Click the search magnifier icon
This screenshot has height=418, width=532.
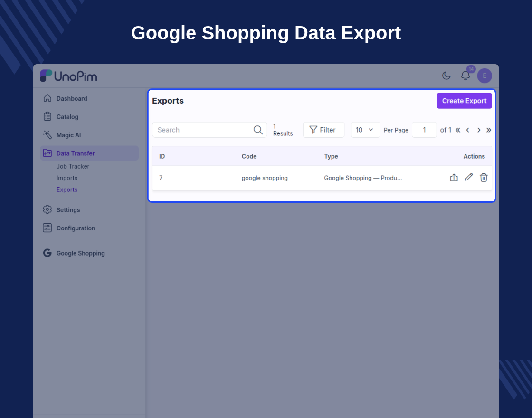coord(258,130)
